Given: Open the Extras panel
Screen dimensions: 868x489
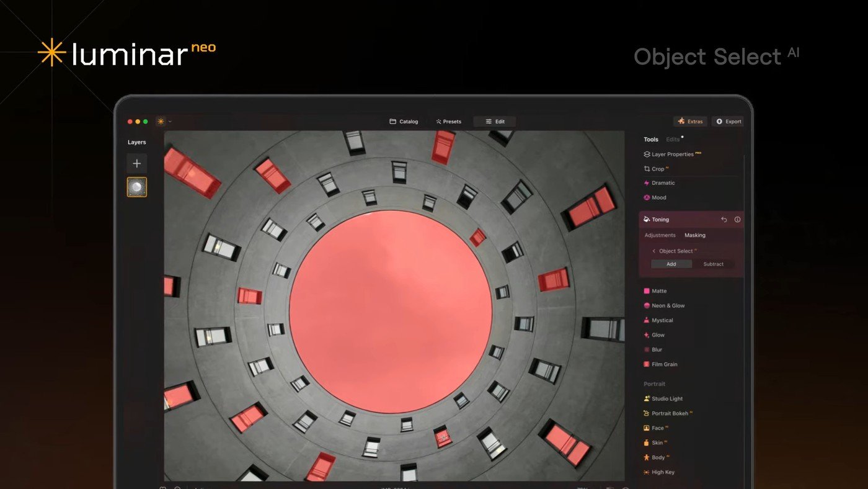Looking at the screenshot, I should 690,122.
